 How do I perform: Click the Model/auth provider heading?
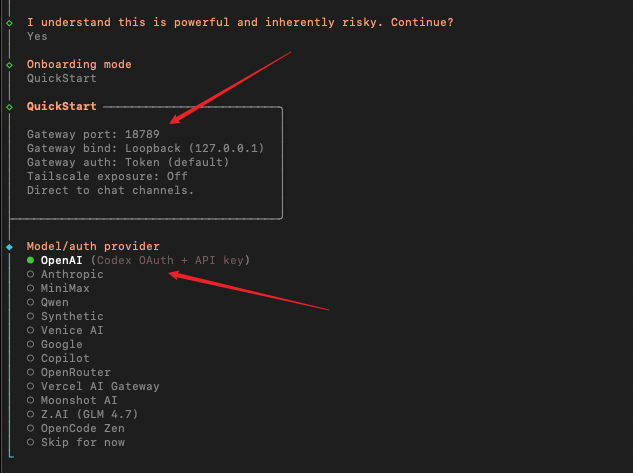tap(93, 246)
